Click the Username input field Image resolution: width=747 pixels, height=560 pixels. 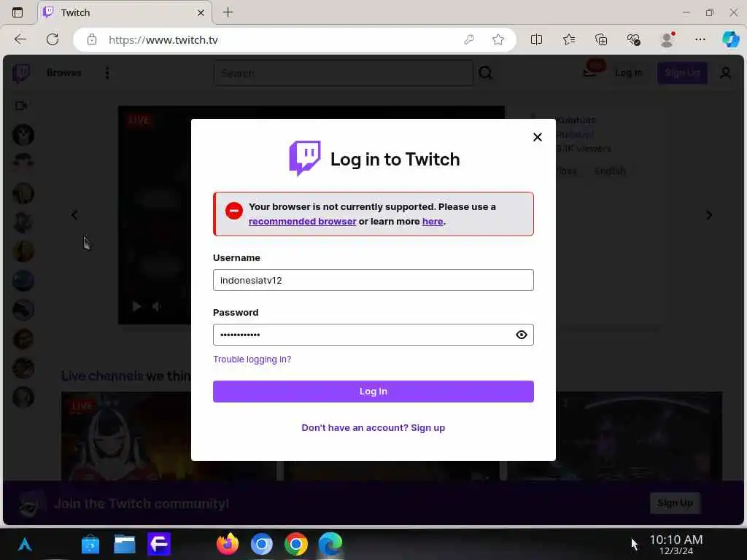coord(373,280)
